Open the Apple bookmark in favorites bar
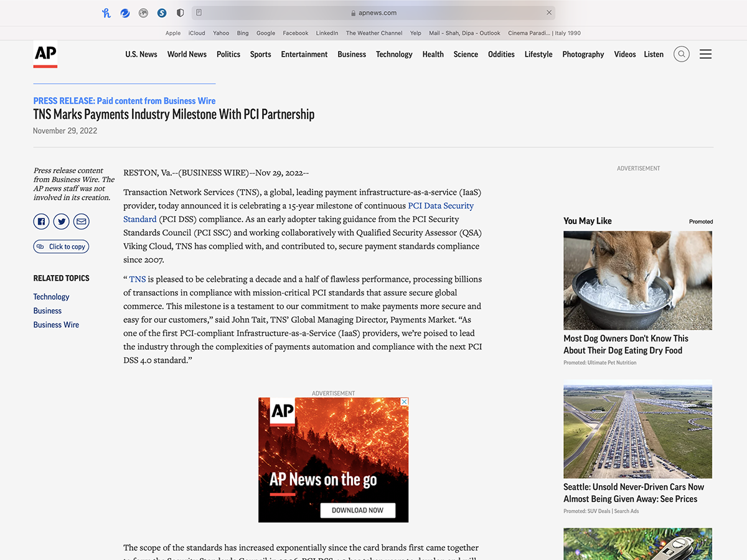Screen dimensions: 747x560 (x=173, y=33)
